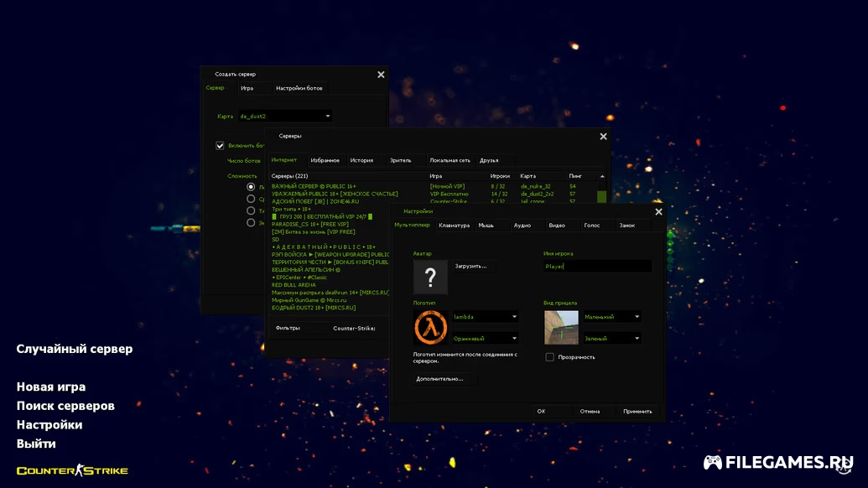This screenshot has height=488, width=868.
Task: Open the Локальная сеть tab
Action: click(450, 160)
